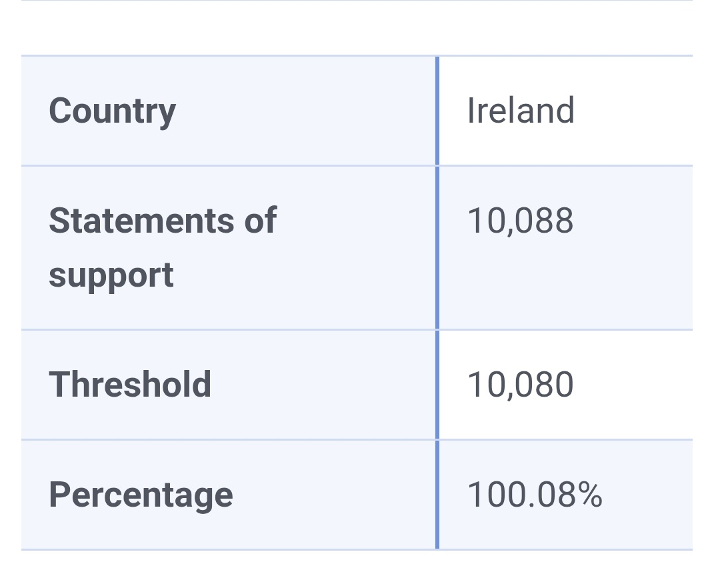The image size is (720, 588).
Task: Select the "Ireland" value cell
Action: click(x=521, y=111)
